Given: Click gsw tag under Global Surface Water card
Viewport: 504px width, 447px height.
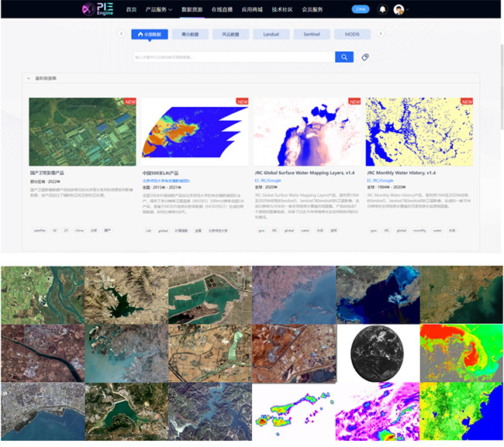Looking at the screenshot, I should [261, 230].
